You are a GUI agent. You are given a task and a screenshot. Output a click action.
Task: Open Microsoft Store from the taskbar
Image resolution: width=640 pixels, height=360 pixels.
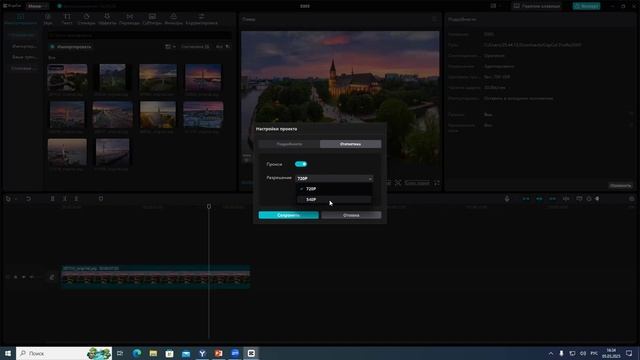coord(169,353)
